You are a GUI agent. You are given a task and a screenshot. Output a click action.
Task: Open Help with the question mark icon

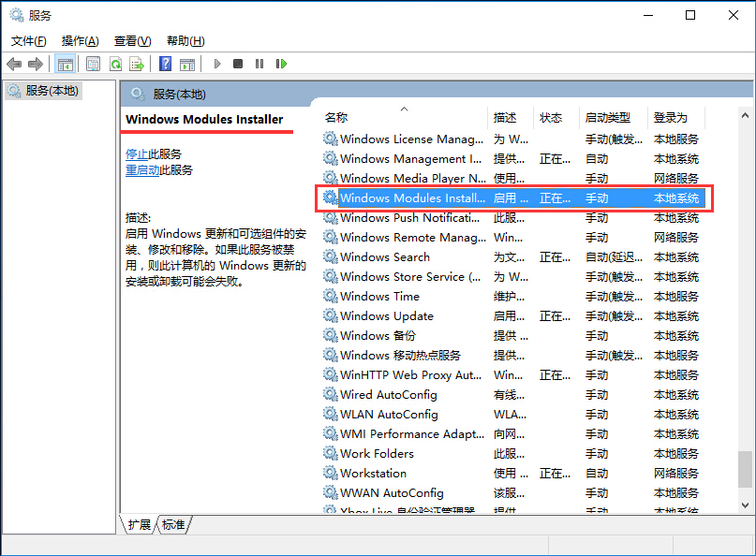click(x=165, y=63)
